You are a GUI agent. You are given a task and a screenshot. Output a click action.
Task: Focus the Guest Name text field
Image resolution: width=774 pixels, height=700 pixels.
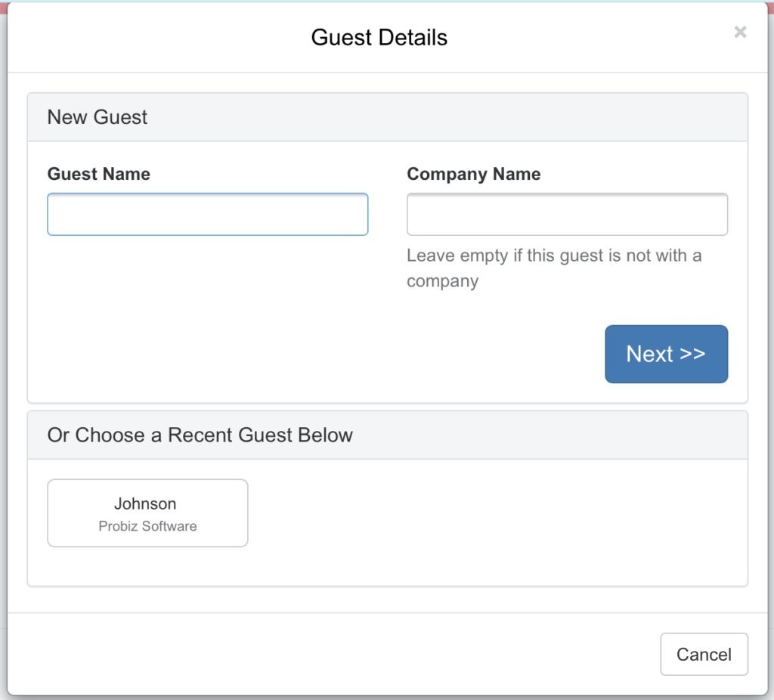click(208, 214)
